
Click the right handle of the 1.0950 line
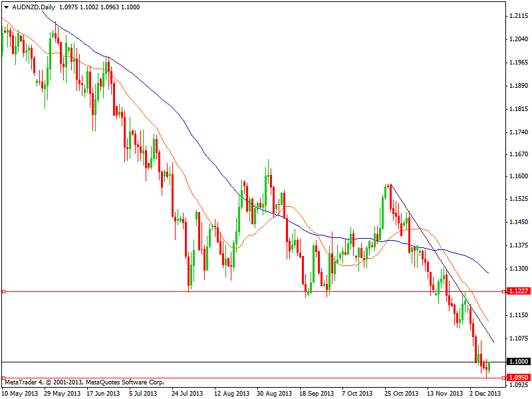[x=503, y=378]
